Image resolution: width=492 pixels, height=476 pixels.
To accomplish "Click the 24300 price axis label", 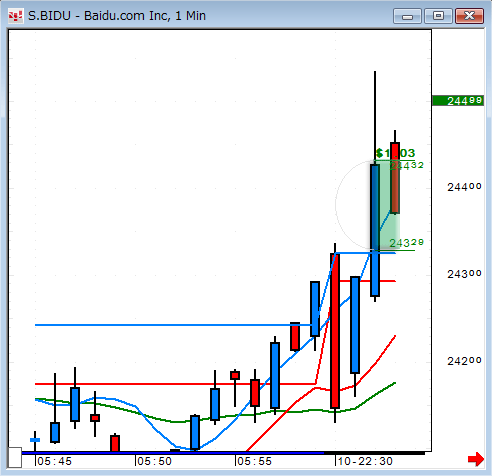I will point(464,274).
